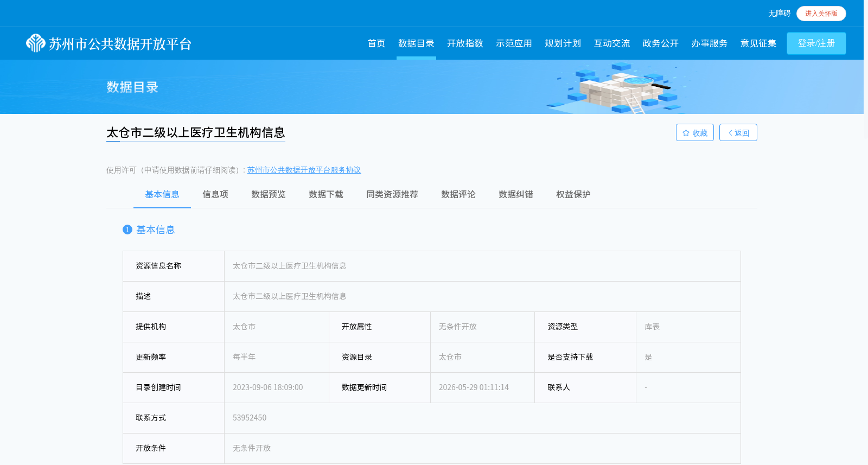Click the 描述 row value text
Viewport: 868px width, 465px height.
(290, 296)
